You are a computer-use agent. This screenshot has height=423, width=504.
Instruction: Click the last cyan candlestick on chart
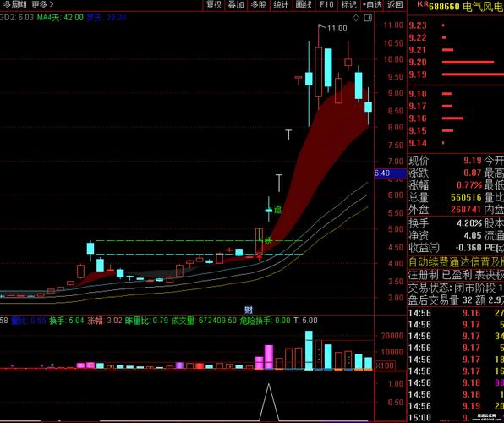(x=368, y=107)
